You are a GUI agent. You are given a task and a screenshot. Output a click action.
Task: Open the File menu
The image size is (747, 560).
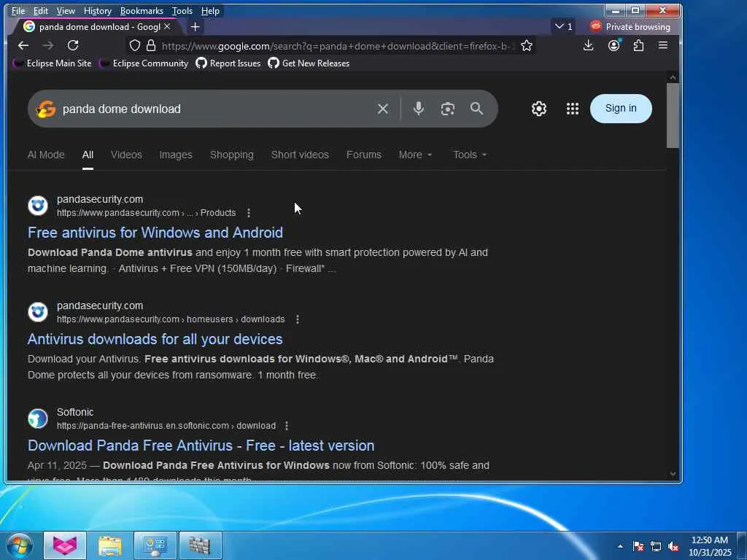point(18,10)
